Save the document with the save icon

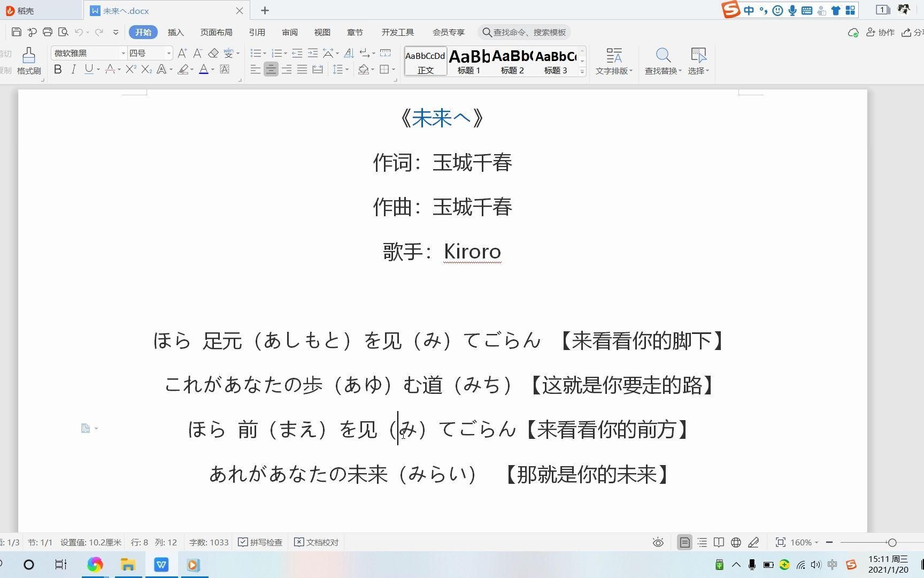(16, 32)
